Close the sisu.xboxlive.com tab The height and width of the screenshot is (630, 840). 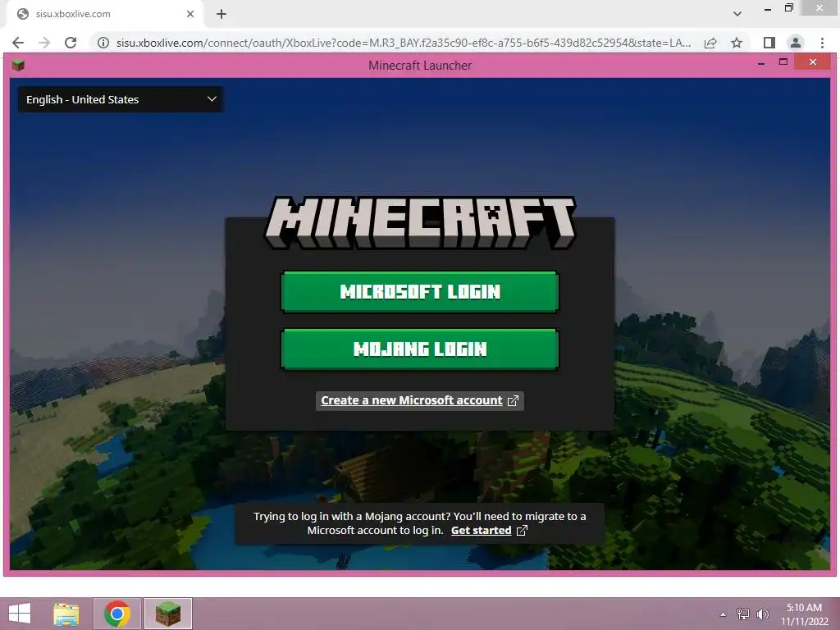pyautogui.click(x=189, y=14)
